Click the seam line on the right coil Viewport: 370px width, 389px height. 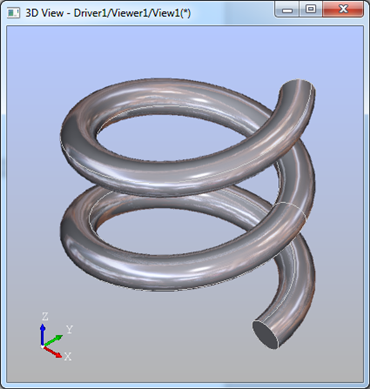291,209
